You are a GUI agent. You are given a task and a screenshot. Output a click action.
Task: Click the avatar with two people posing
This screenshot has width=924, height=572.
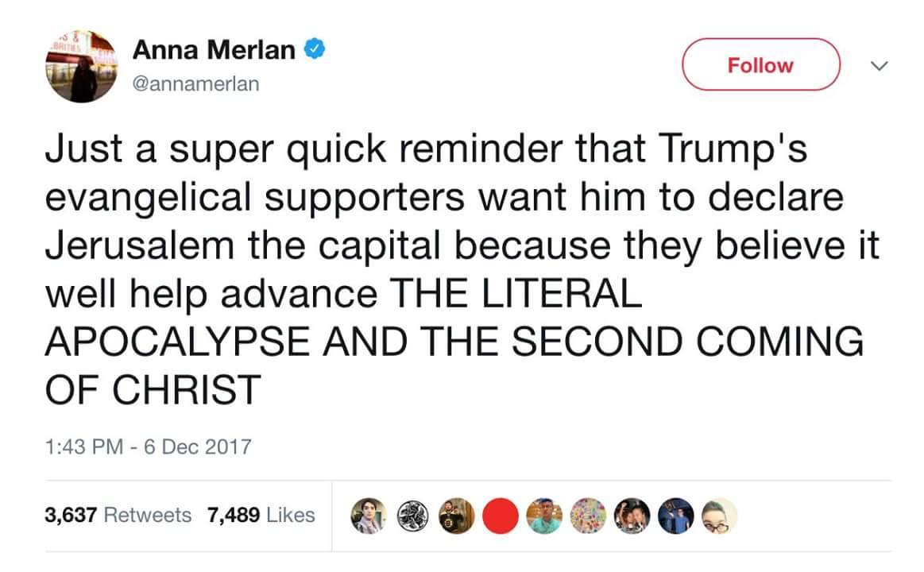coord(633,516)
